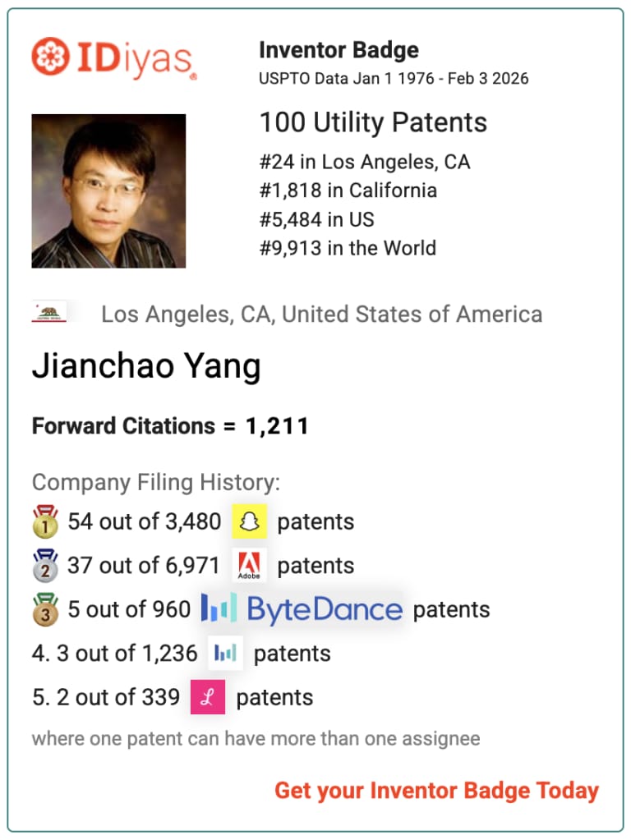Click the ByteDance wordmark logo
Screen dimensions: 631x840
302,609
